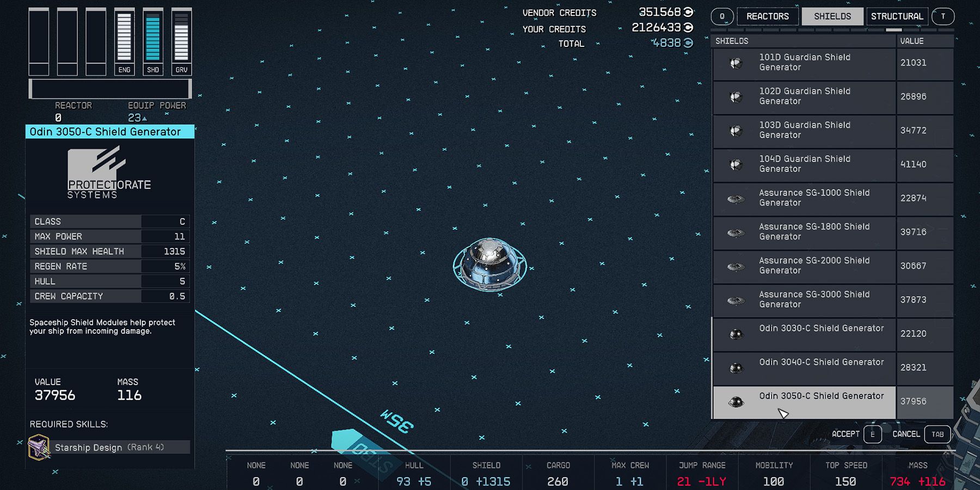The width and height of the screenshot is (980, 490).
Task: Select the 3D shield generator model preview
Action: (x=489, y=265)
